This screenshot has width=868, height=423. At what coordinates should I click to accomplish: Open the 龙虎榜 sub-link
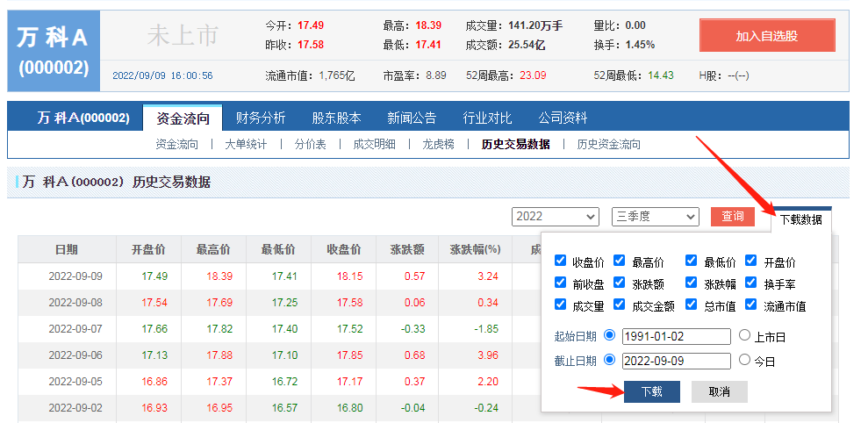tap(438, 144)
